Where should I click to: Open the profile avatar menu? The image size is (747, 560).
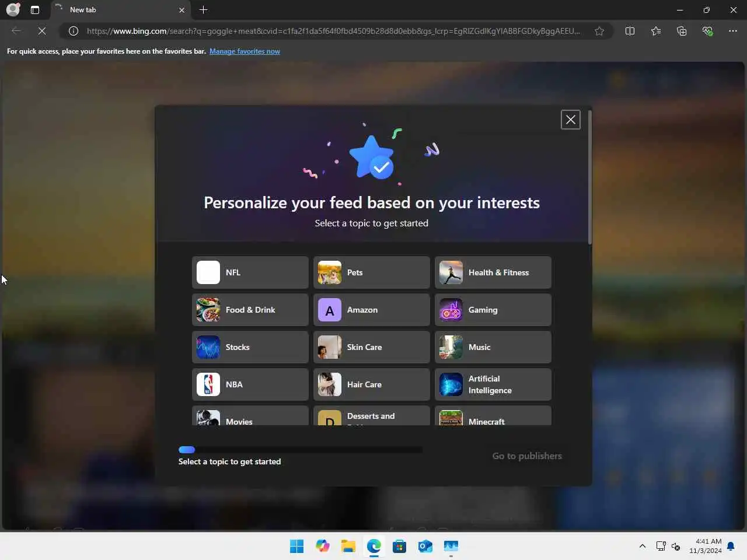click(x=13, y=10)
